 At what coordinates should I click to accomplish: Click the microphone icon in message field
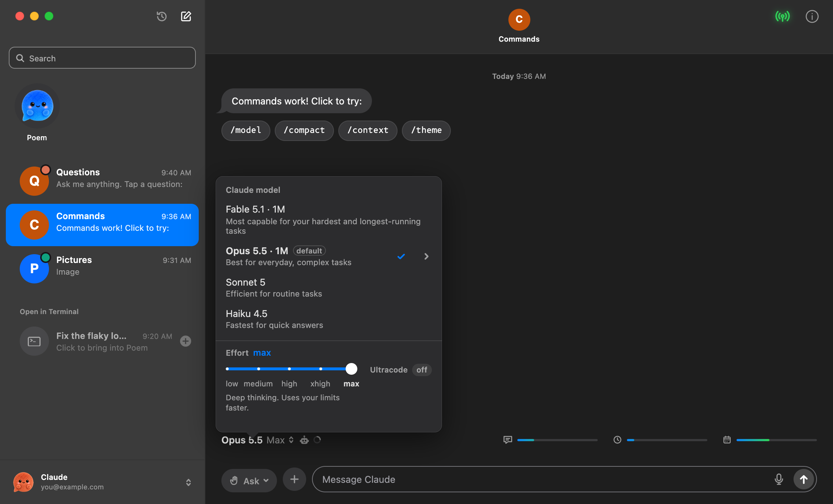coord(779,479)
